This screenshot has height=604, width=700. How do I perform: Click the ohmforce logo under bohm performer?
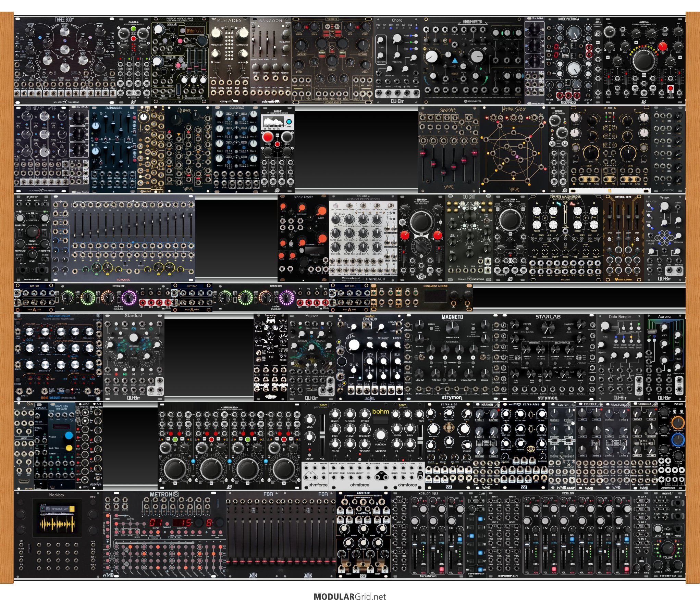[x=318, y=485]
